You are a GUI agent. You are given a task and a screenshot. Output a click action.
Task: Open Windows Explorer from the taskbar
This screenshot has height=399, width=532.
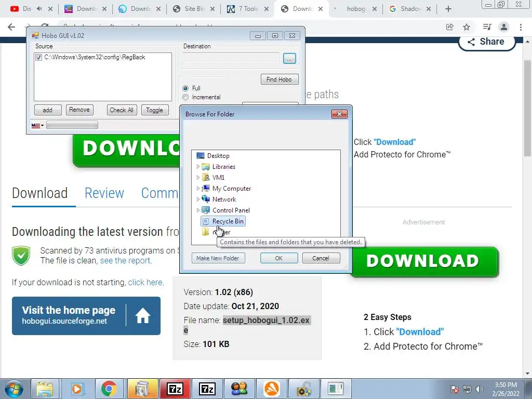coord(45,389)
